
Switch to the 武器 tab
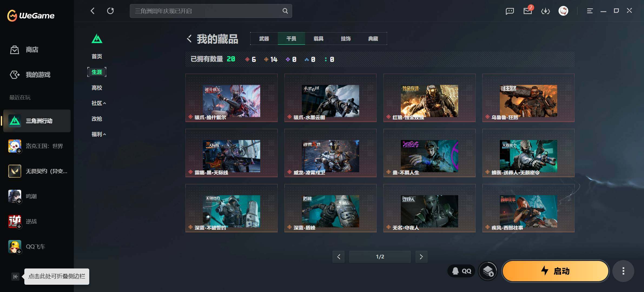(264, 39)
